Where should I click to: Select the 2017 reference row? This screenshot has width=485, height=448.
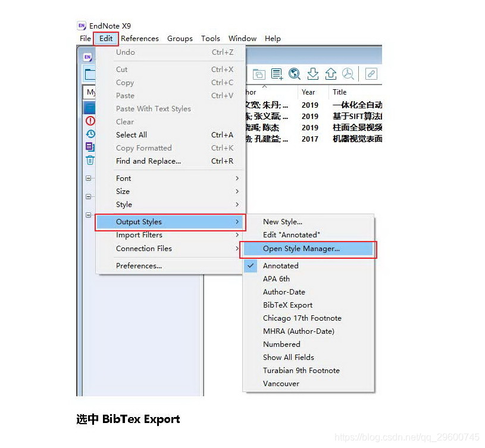coord(314,139)
